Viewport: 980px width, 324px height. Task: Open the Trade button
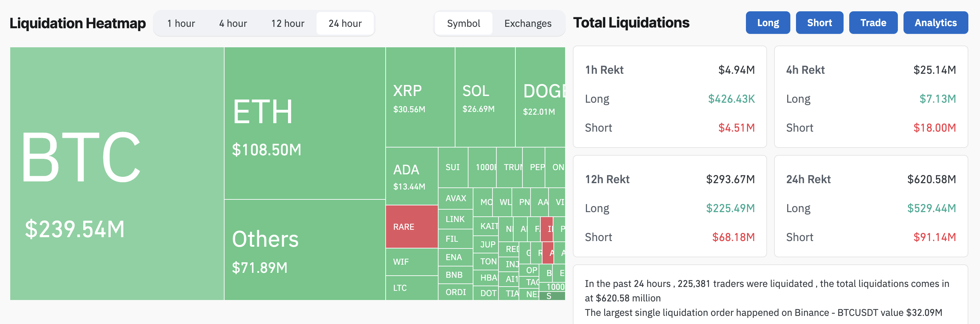[x=873, y=23]
